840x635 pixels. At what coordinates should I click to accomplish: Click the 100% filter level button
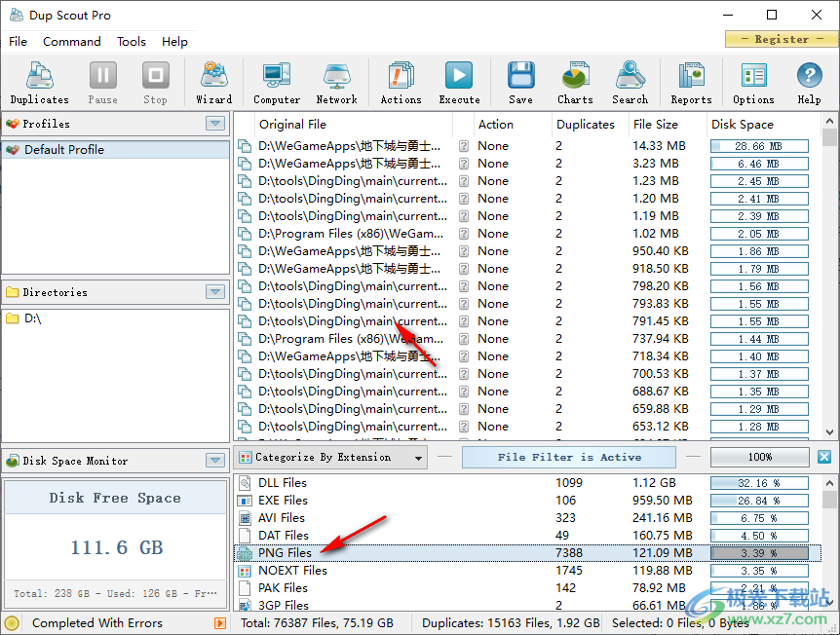click(760, 457)
